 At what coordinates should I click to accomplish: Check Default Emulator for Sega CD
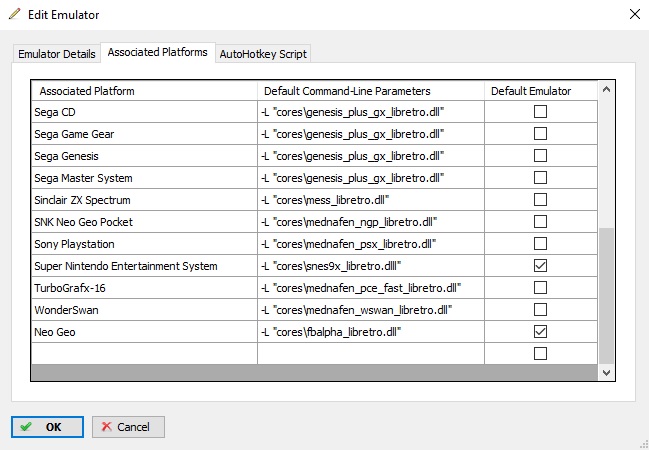540,112
